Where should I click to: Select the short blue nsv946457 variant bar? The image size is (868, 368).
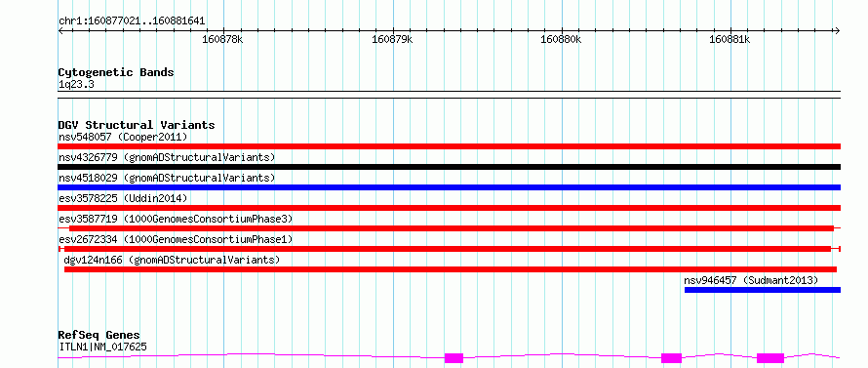pyautogui.click(x=763, y=290)
